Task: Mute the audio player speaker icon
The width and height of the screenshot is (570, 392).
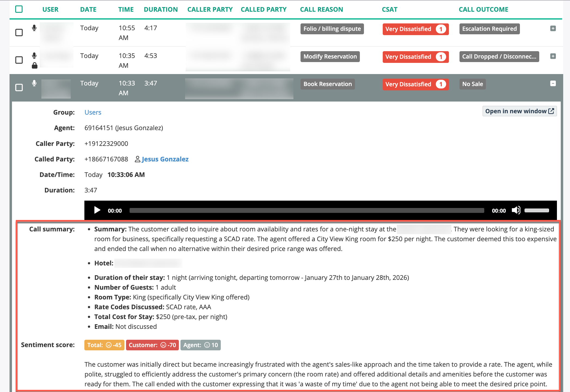Action: point(516,210)
